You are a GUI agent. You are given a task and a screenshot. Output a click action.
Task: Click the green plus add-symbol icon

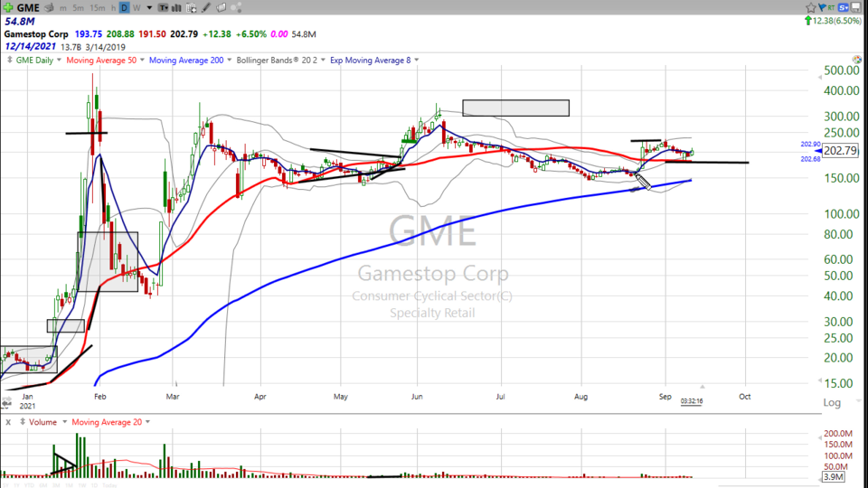tap(8, 7)
